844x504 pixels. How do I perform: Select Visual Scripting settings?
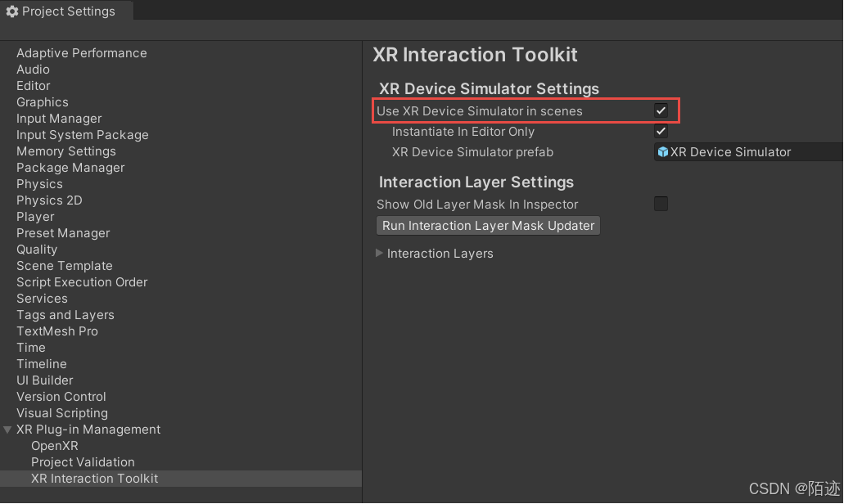pos(62,413)
